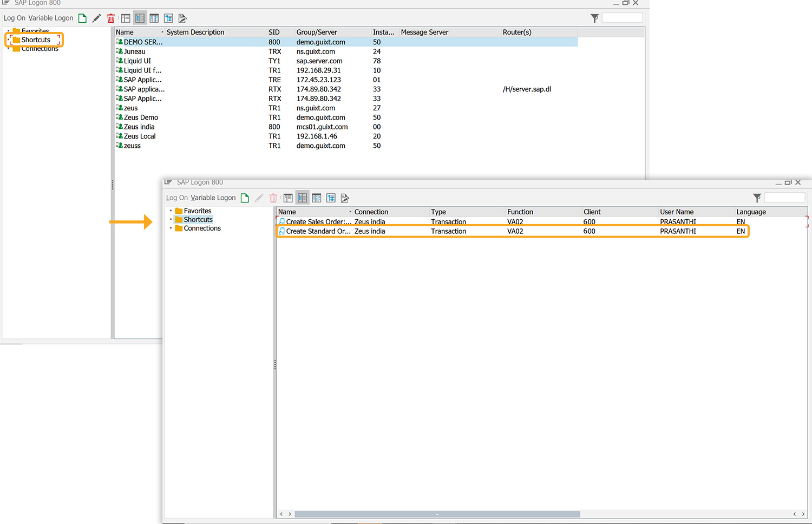Sort shortcuts by Connection column header
This screenshot has width=812, height=524.
[x=371, y=212]
